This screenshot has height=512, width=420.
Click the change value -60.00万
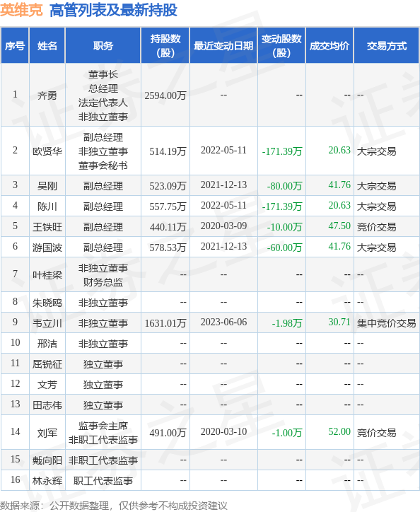pyautogui.click(x=284, y=248)
